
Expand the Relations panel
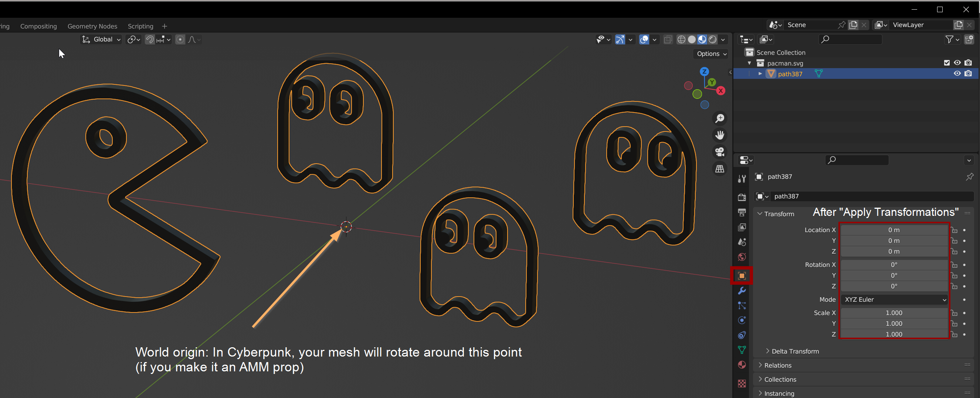(778, 365)
